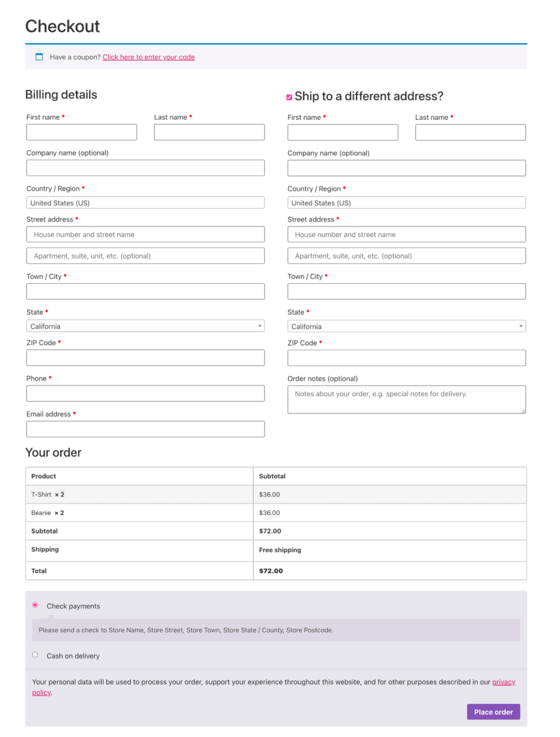The image size is (560, 737).
Task: Select the Check payments radio button
Action: point(35,605)
